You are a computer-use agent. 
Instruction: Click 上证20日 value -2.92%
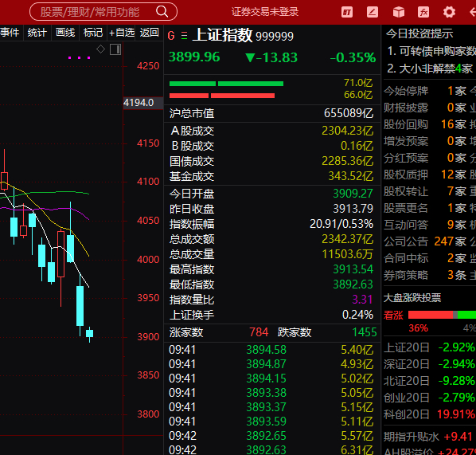(457, 347)
